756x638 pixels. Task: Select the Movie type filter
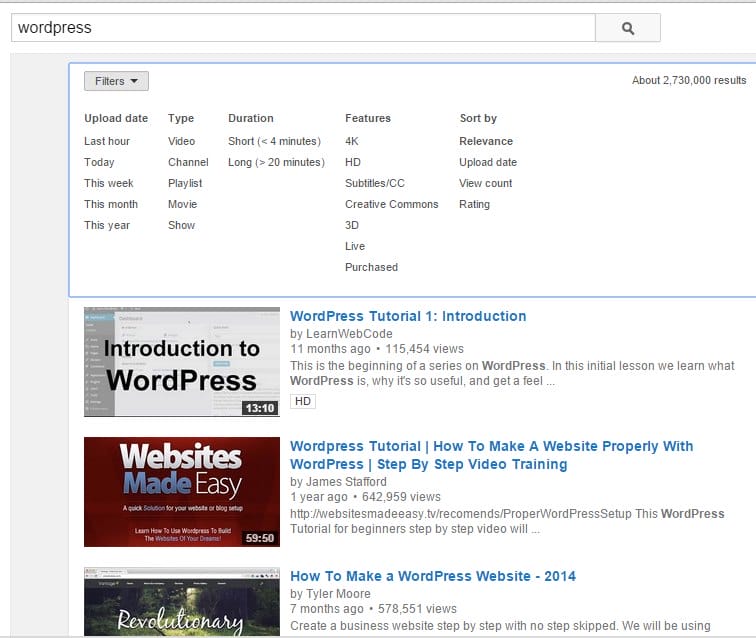coord(182,204)
